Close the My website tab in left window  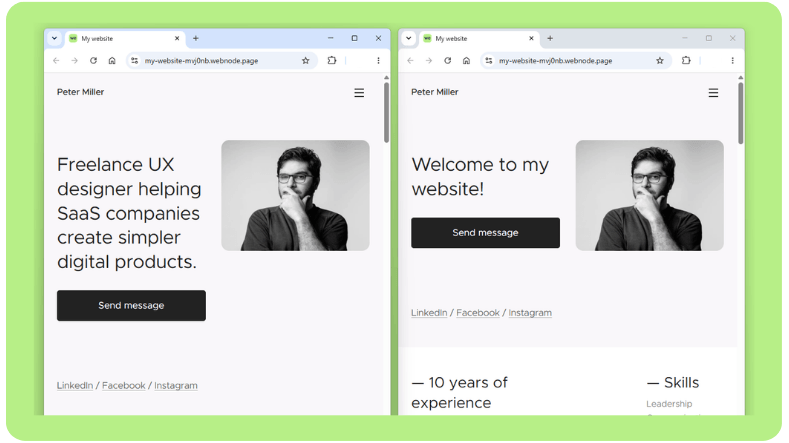[x=177, y=38]
